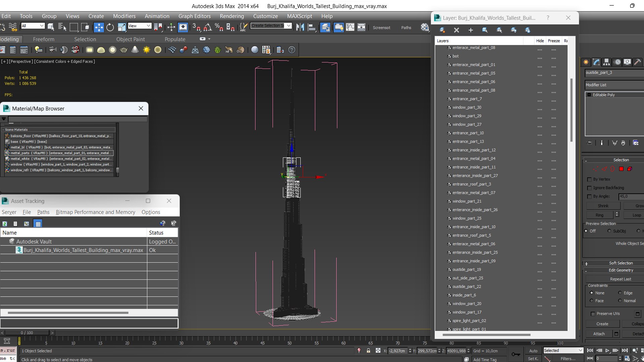Select the Normal constraint radio button

click(x=620, y=301)
